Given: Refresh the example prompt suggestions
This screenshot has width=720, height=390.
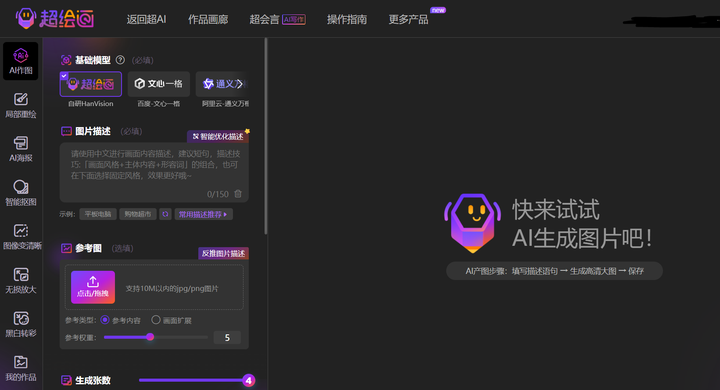Looking at the screenshot, I should (x=165, y=214).
